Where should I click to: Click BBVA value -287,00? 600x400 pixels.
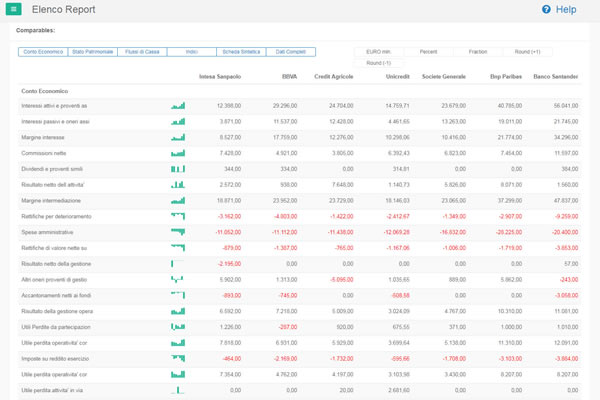pyautogui.click(x=288, y=327)
